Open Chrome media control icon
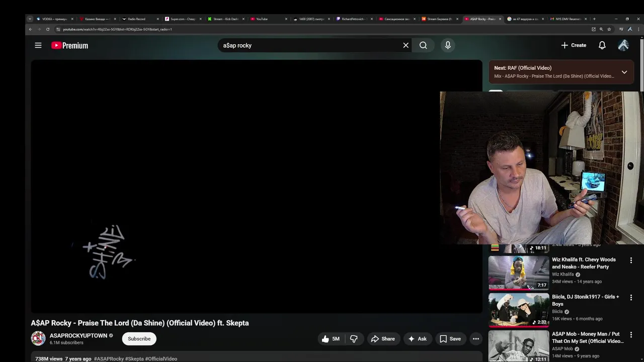Screen dimensions: 644x362 pos(621,29)
